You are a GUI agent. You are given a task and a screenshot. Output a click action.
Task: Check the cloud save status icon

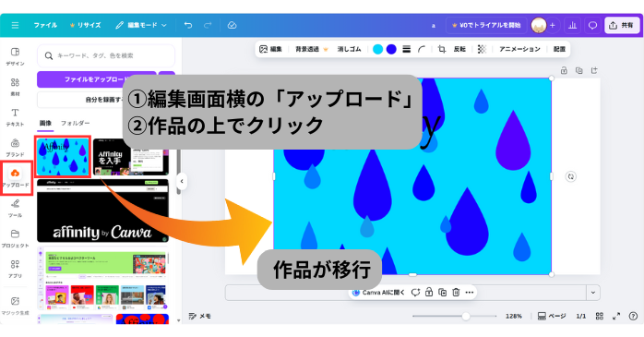click(x=233, y=26)
